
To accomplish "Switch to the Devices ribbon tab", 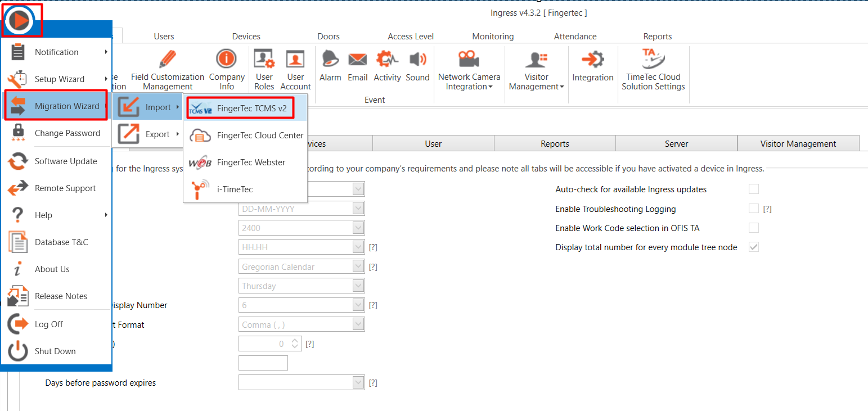I will pyautogui.click(x=246, y=37).
